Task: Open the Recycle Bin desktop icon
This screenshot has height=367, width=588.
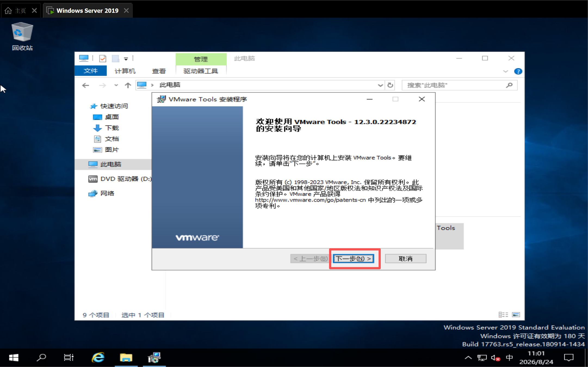Action: (x=22, y=36)
